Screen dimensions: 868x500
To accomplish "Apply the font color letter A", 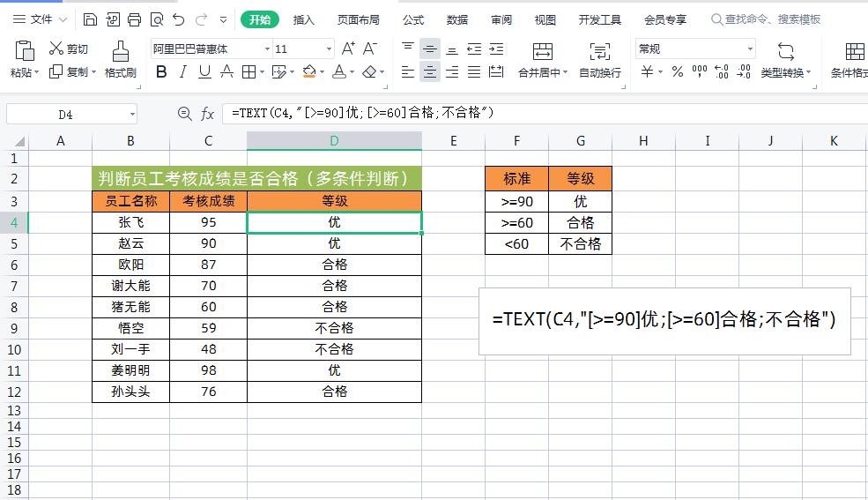I will [339, 71].
